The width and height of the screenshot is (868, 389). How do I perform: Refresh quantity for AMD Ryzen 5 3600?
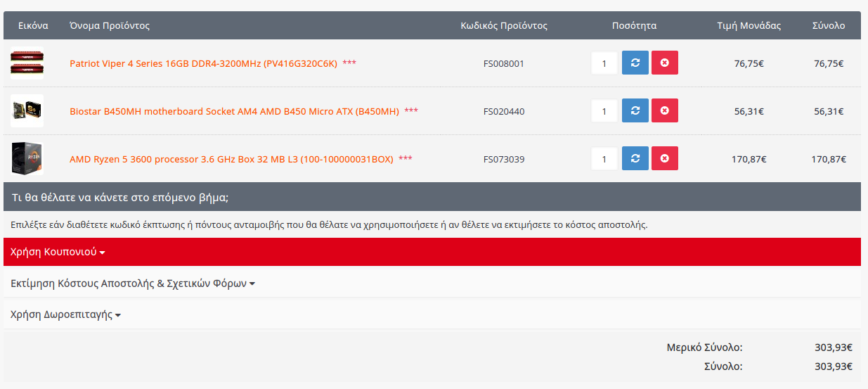[635, 159]
